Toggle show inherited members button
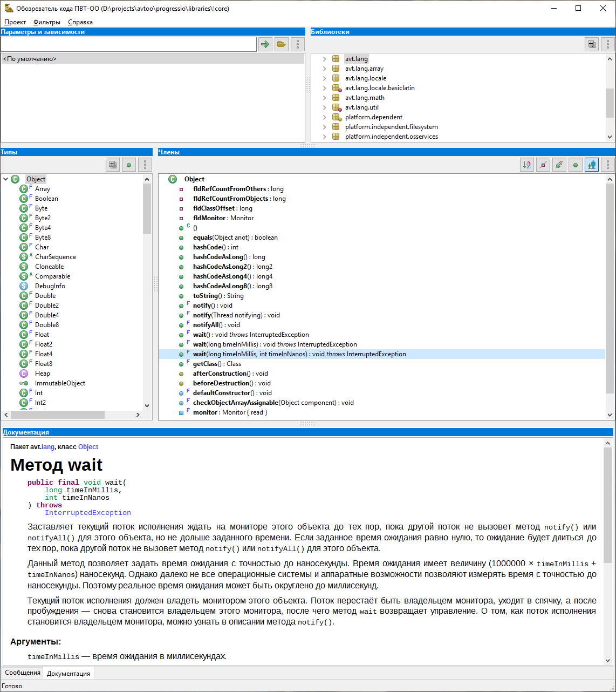 coord(592,165)
